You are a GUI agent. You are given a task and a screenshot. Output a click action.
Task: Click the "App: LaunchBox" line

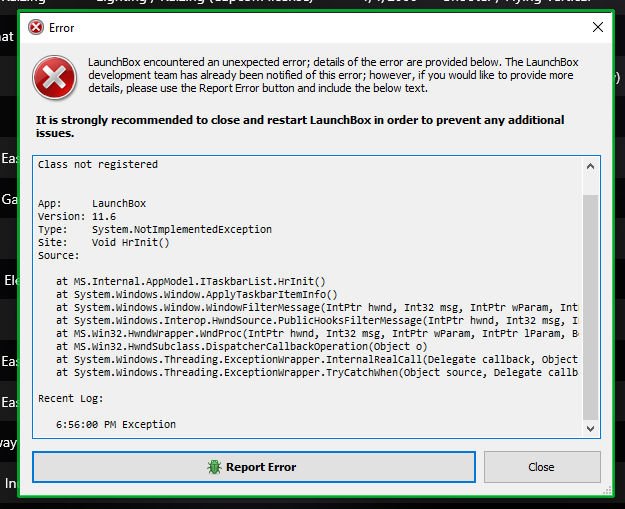[92, 203]
